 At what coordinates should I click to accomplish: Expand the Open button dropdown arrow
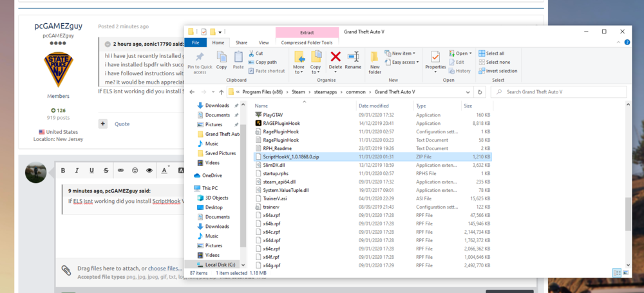(x=470, y=53)
